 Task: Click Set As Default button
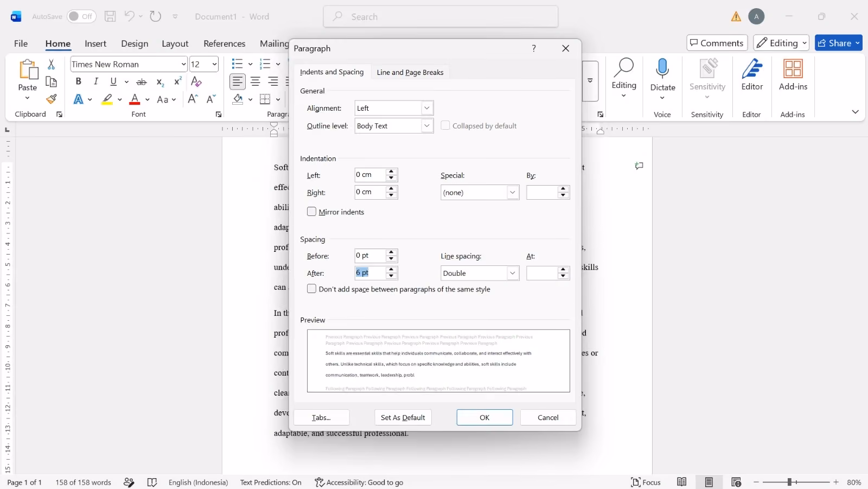403,417
